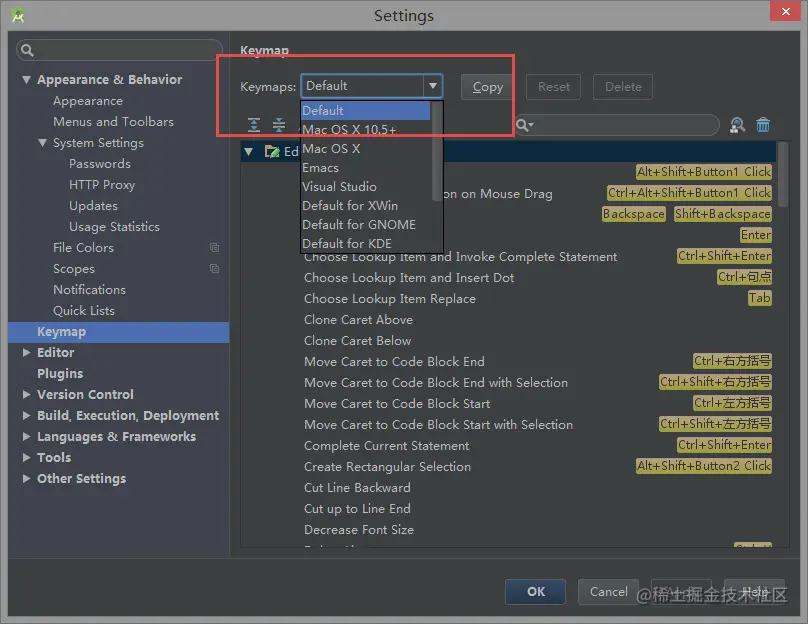Select Default keymap in dropdown list
Viewport: 808px width, 624px height.
[x=366, y=111]
